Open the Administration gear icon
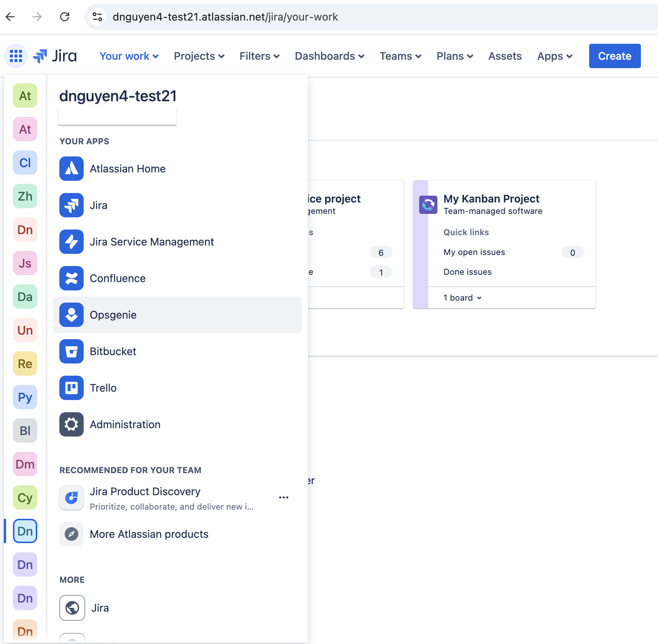Viewport: 658px width, 644px height. 72,424
